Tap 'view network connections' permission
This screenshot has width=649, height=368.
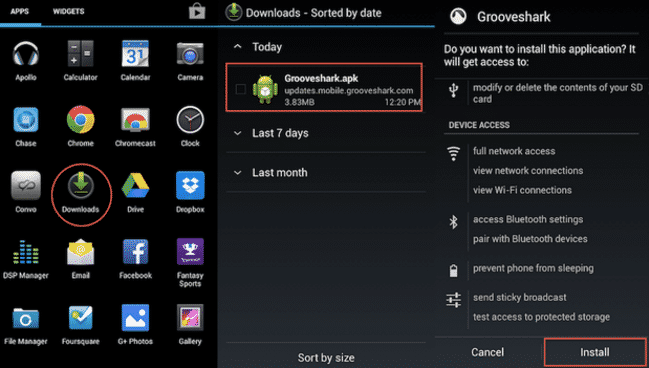point(528,171)
